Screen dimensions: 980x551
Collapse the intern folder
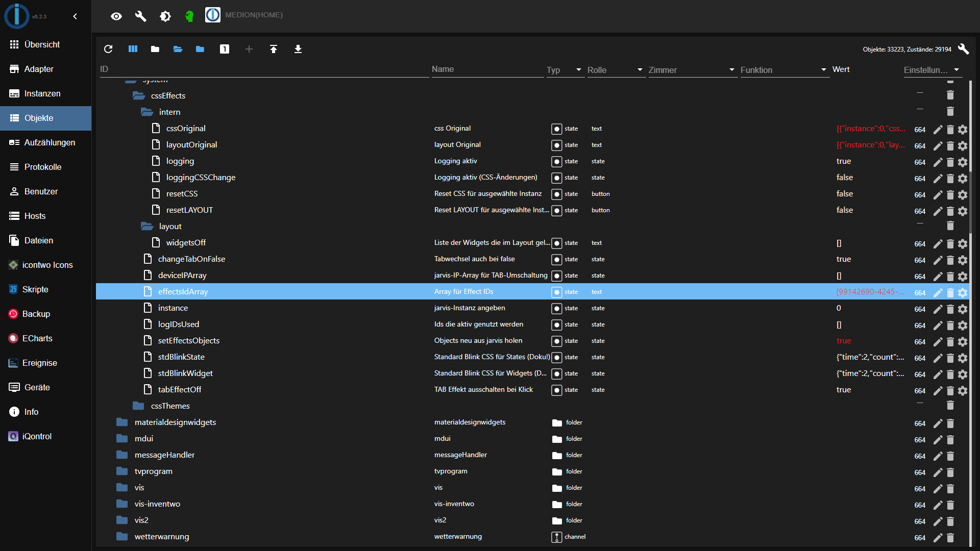tap(147, 112)
